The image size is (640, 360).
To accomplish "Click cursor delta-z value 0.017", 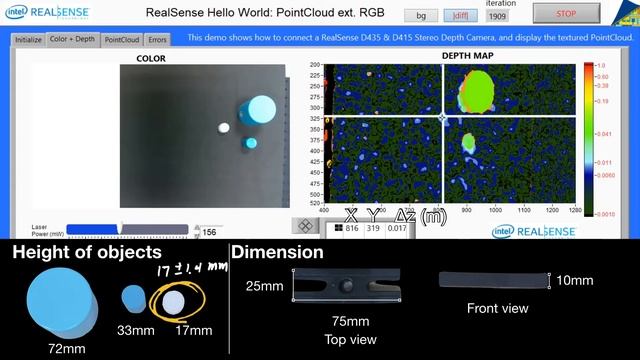I will coord(397,228).
